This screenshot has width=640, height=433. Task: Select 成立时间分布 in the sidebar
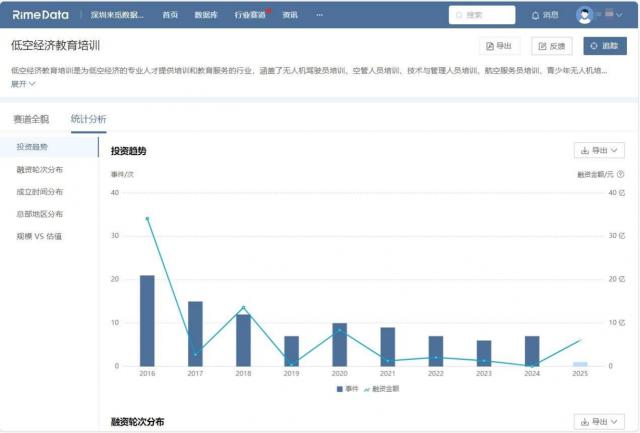pos(40,191)
